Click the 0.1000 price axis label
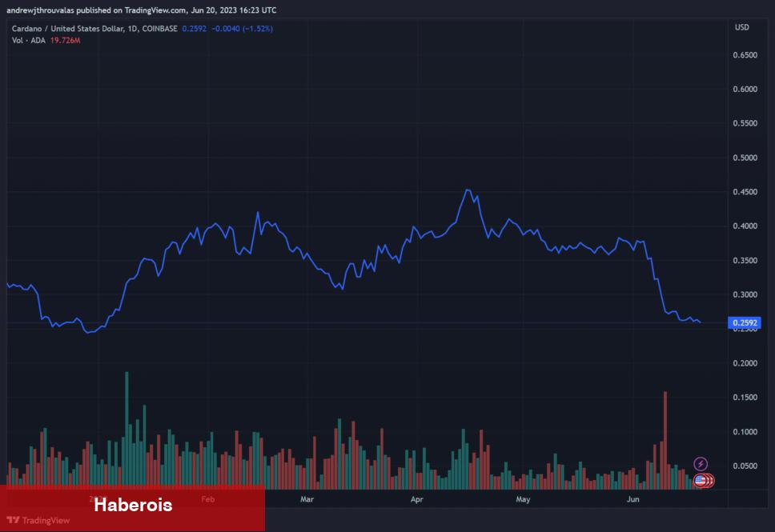 click(745, 432)
